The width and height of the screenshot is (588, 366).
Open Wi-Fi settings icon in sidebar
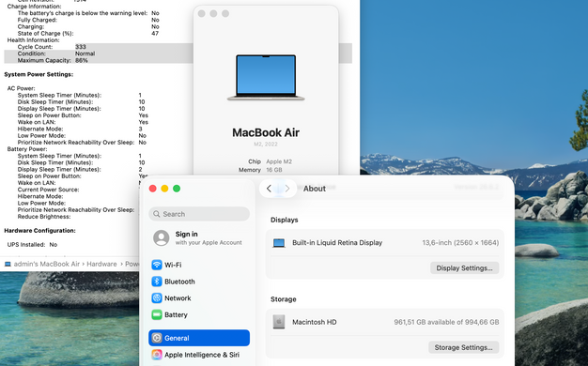tap(157, 265)
